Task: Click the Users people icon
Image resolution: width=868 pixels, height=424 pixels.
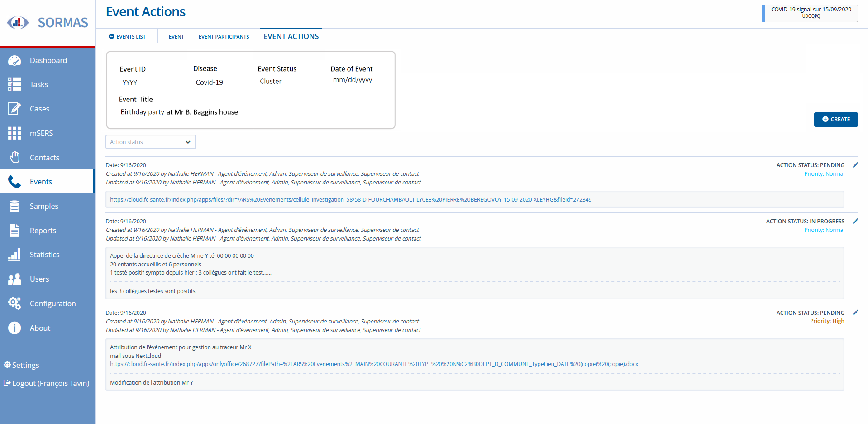Action: (14, 279)
